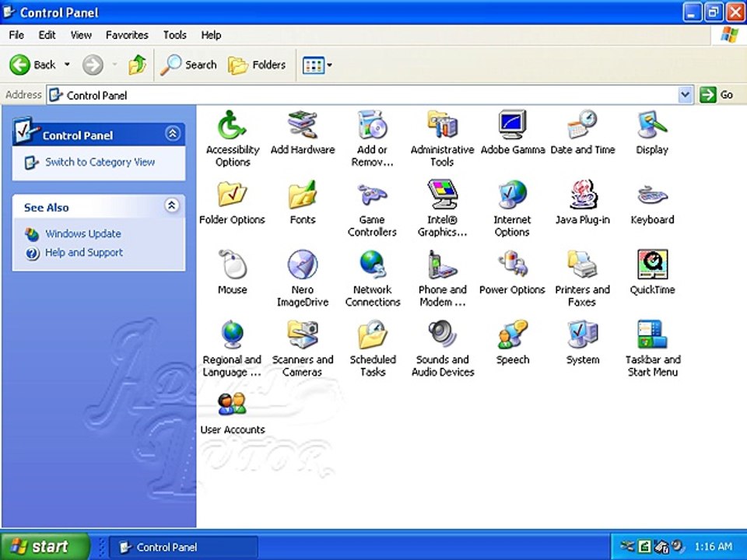Open Keyboard settings icon
The height and width of the screenshot is (560, 747).
coord(652,195)
